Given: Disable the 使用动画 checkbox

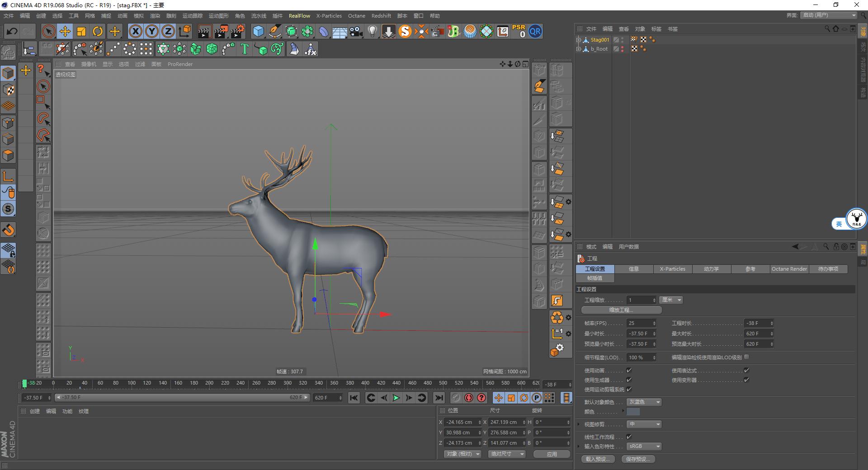Looking at the screenshot, I should [628, 370].
